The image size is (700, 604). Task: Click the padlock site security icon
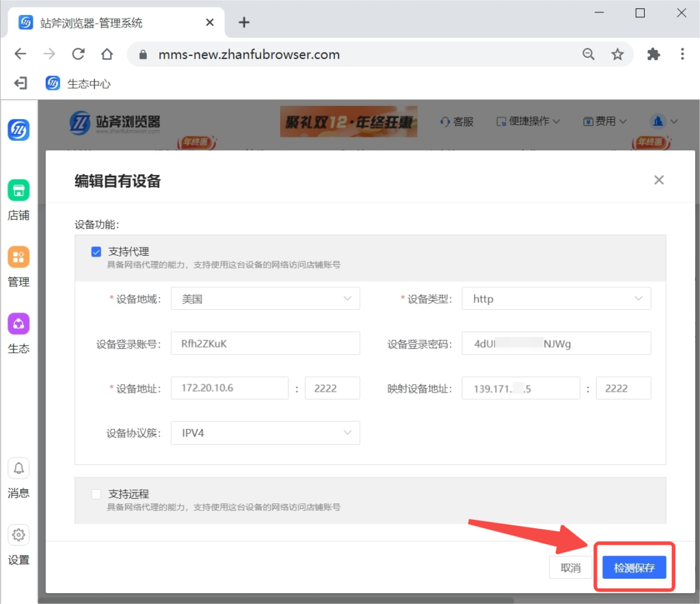(143, 55)
